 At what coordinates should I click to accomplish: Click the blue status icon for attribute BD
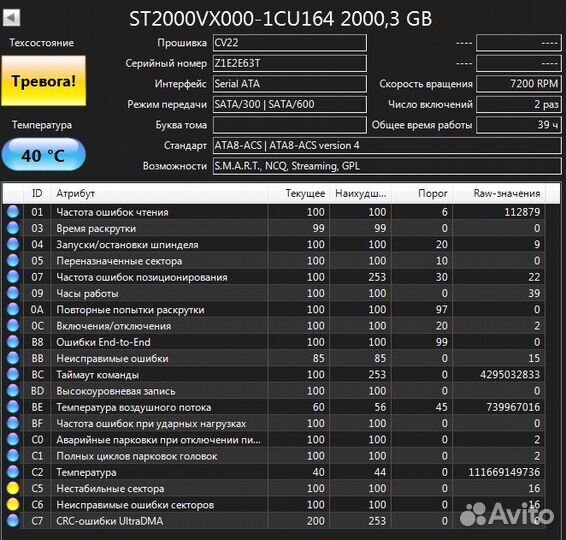pyautogui.click(x=13, y=391)
